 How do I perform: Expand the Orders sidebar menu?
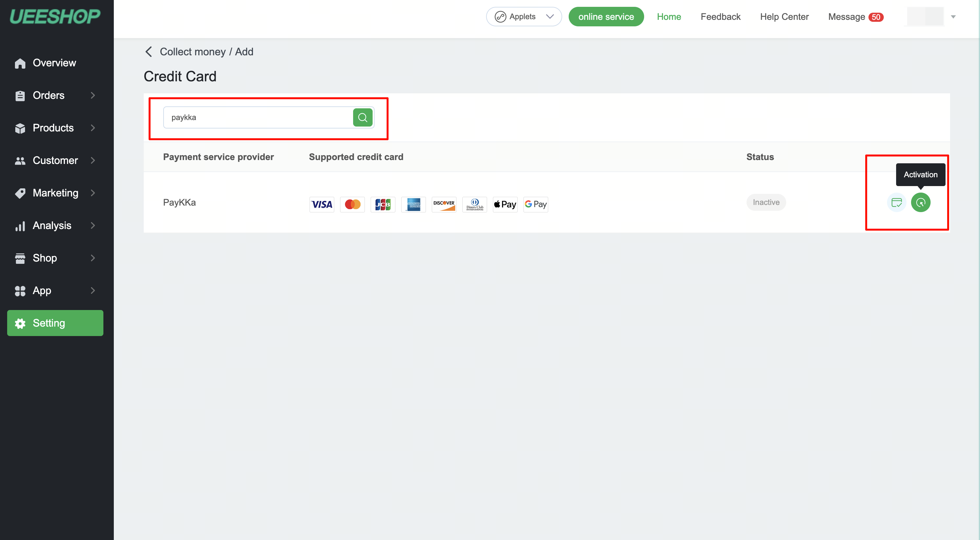pyautogui.click(x=55, y=96)
